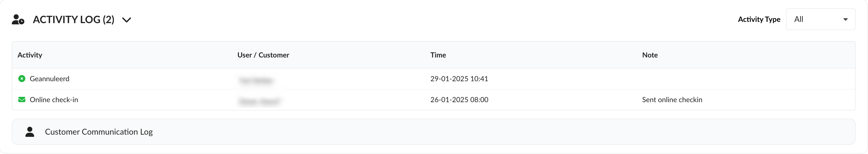Screen dimensions: 868x154
Task: Click the person icon in Customer Communication Log
Action: click(30, 132)
